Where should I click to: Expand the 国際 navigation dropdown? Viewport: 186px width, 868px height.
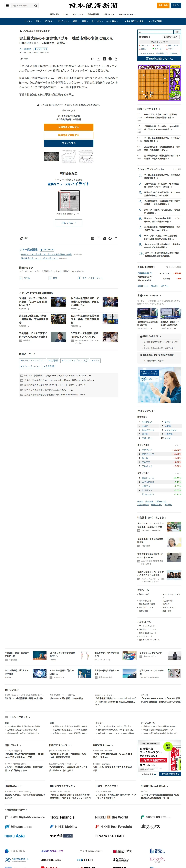(x=85, y=21)
